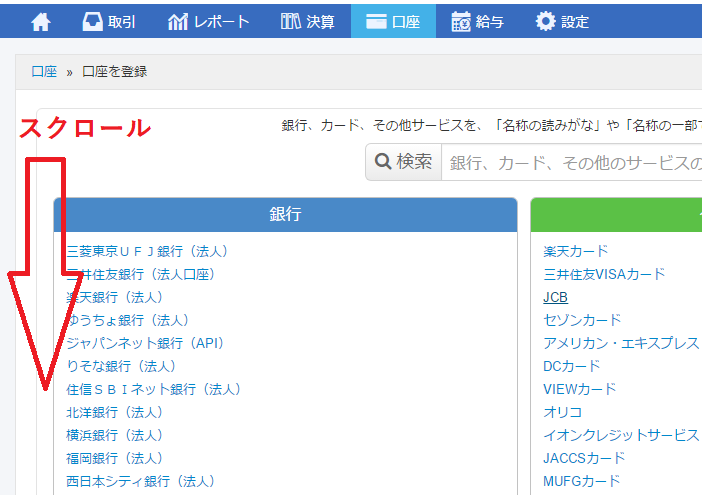Choose MUFGカード
Image resolution: width=702 pixels, height=495 pixels.
click(x=582, y=481)
